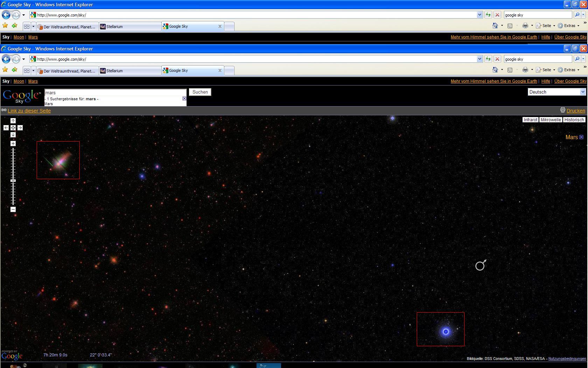Toggle the Historisch overlay
The width and height of the screenshot is (588, 368).
pyautogui.click(x=574, y=120)
